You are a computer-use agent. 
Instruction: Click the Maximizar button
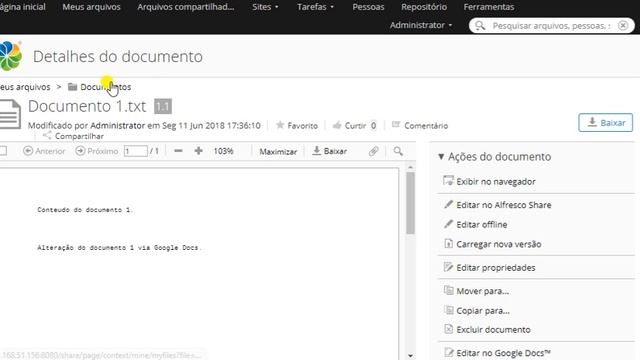[278, 151]
